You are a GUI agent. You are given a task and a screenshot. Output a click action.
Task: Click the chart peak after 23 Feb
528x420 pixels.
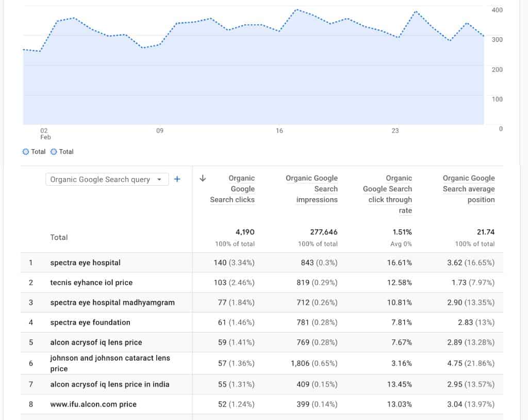417,11
